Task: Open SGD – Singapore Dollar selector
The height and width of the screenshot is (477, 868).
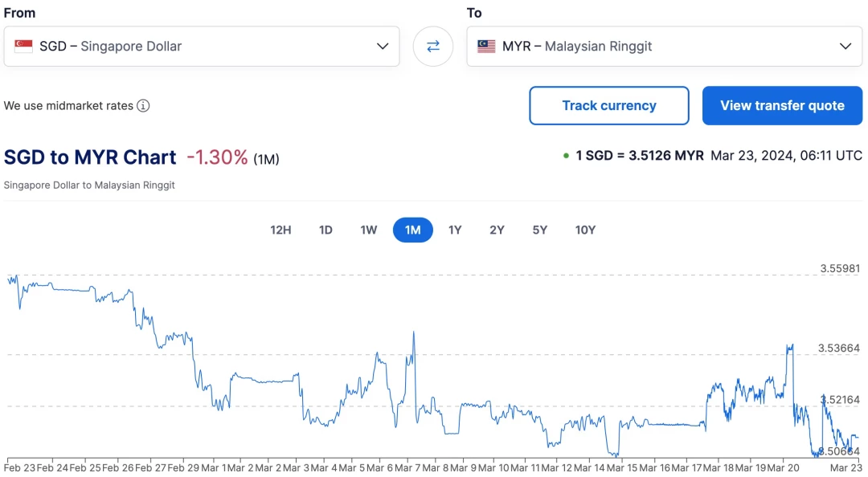Action: pos(202,46)
